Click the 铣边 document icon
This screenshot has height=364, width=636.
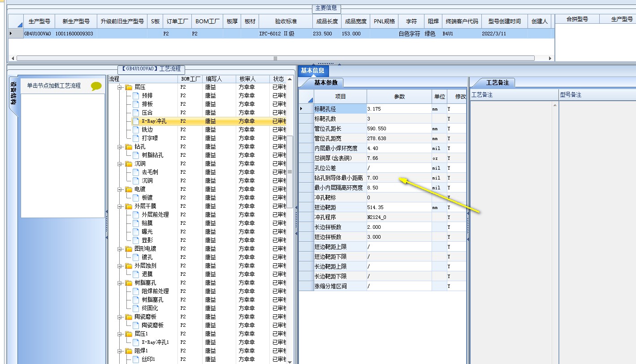[x=136, y=130]
